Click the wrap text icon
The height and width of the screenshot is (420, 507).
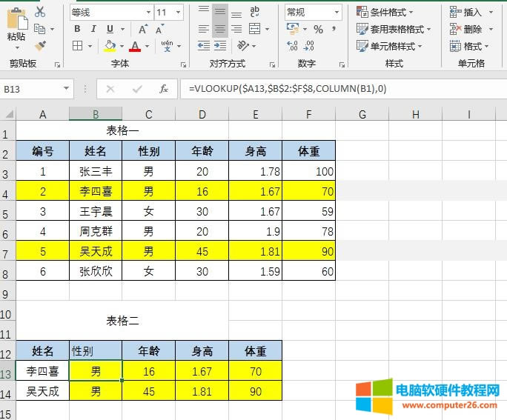[254, 12]
